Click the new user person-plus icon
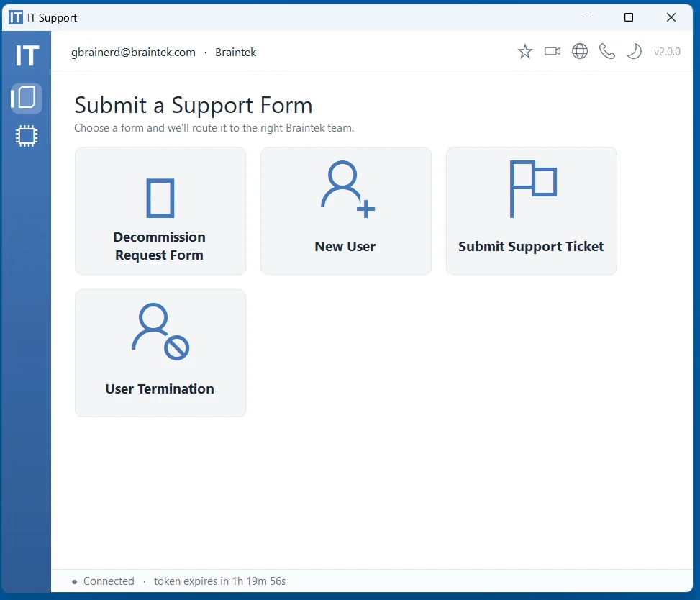 pyautogui.click(x=347, y=189)
